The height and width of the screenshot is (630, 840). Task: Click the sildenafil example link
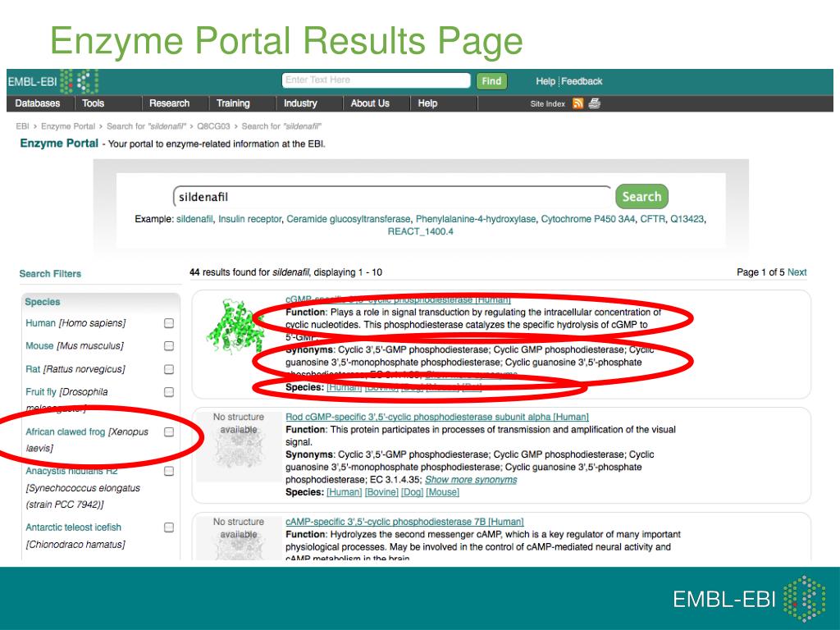[x=194, y=219]
